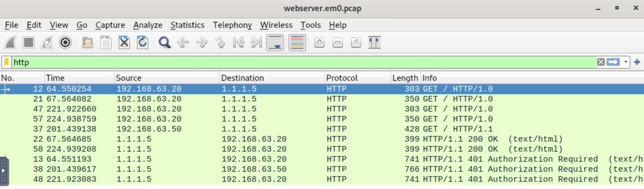
Task: Add a display filter button
Action: click(637, 62)
